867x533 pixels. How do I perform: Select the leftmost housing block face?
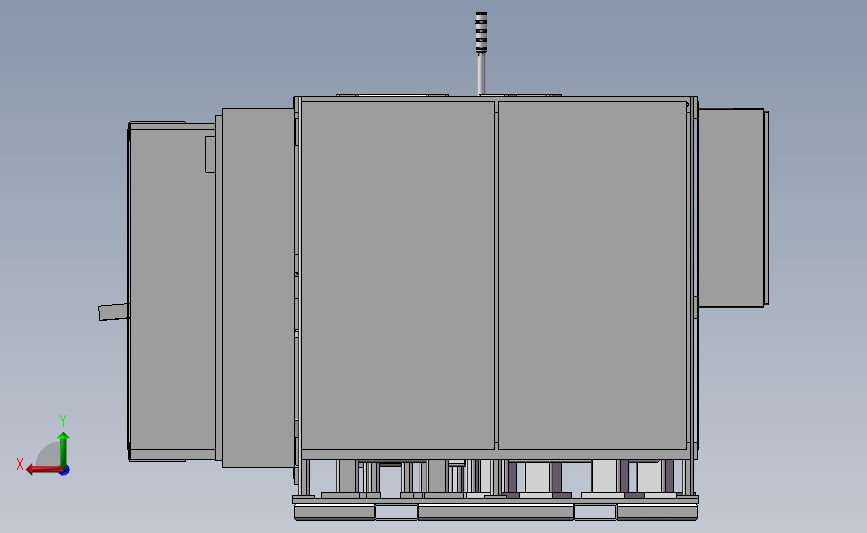(173, 289)
